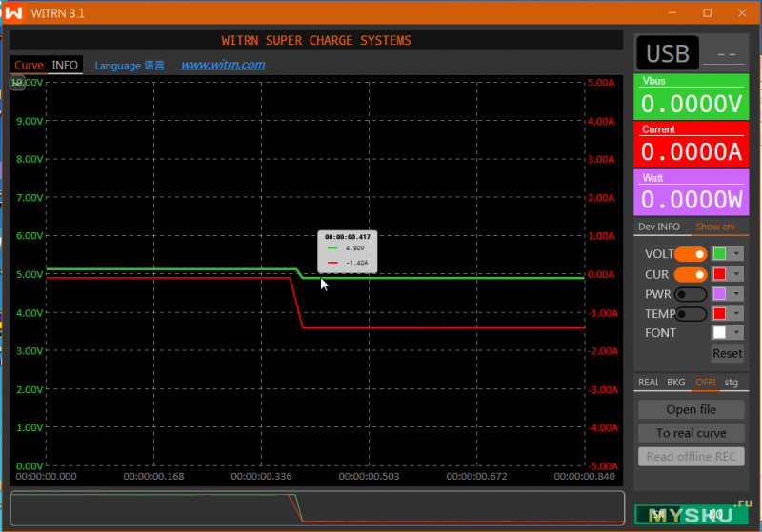Click the USB connection indicator
762x532 pixels.
click(668, 53)
